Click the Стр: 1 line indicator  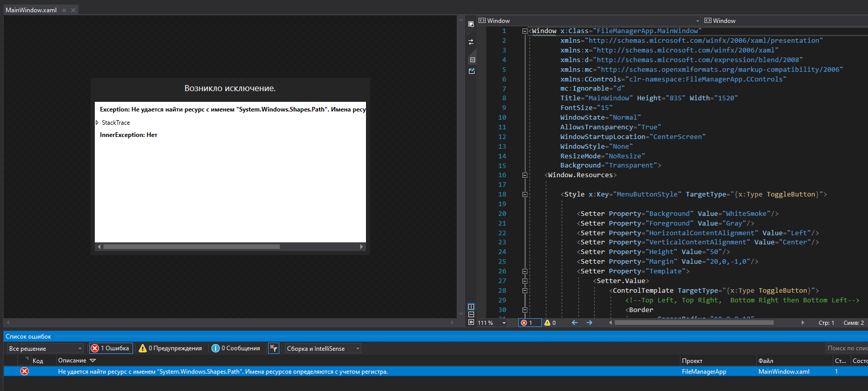tap(826, 323)
